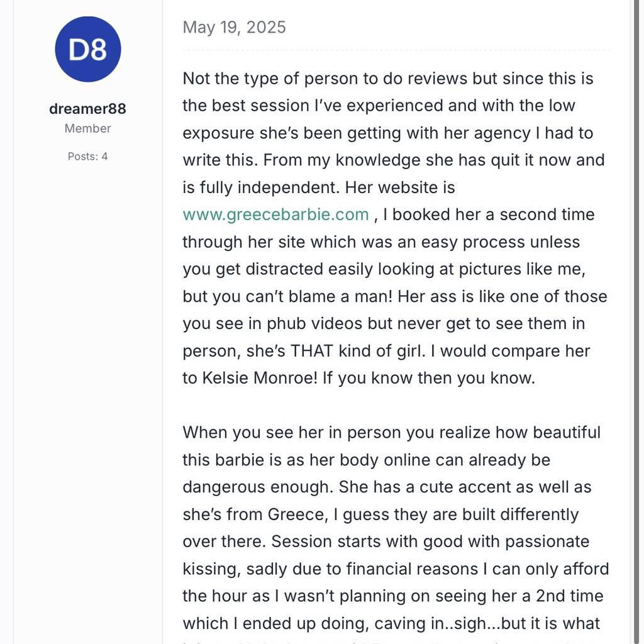Viewport: 644px width, 644px height.
Task: Open the dreamer88 user profile
Action: coord(87,109)
